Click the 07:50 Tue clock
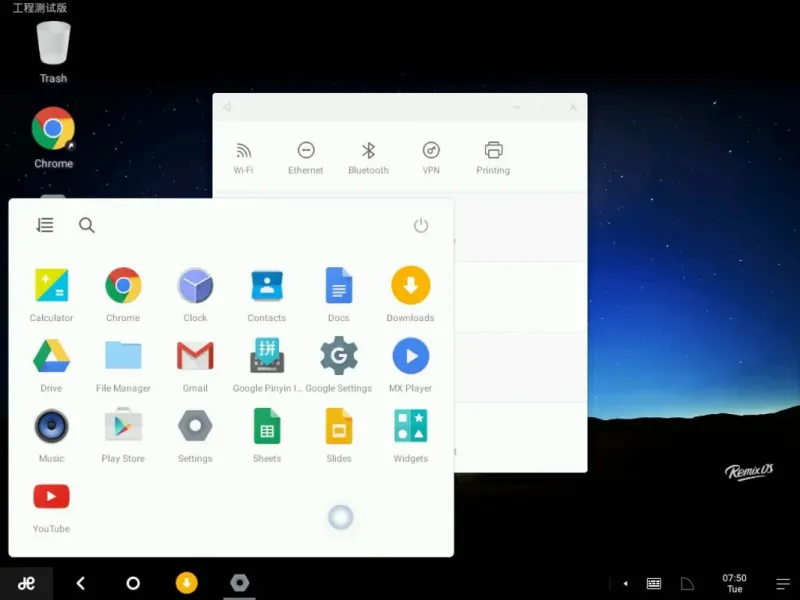800x600 pixels. tap(734, 583)
